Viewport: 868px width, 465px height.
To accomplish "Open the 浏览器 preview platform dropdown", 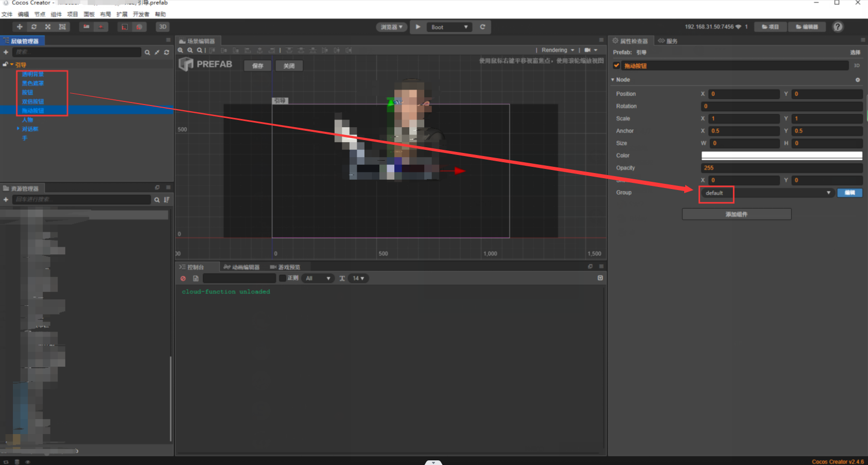I will 391,27.
